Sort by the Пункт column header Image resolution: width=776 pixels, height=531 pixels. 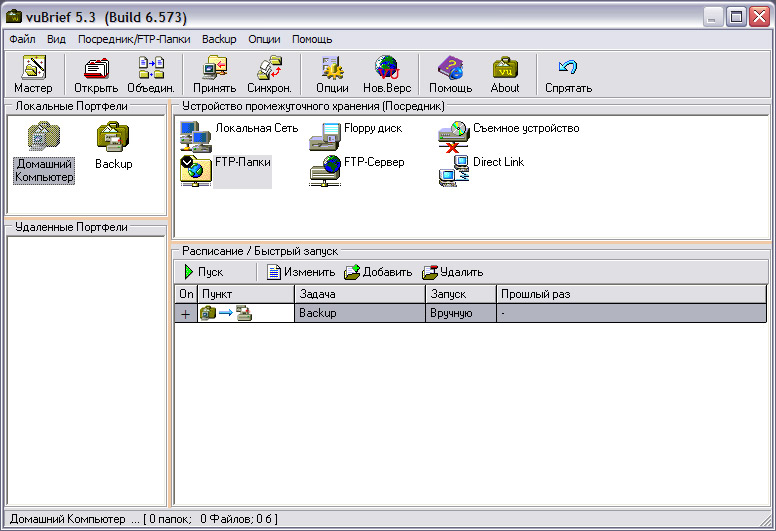click(246, 294)
